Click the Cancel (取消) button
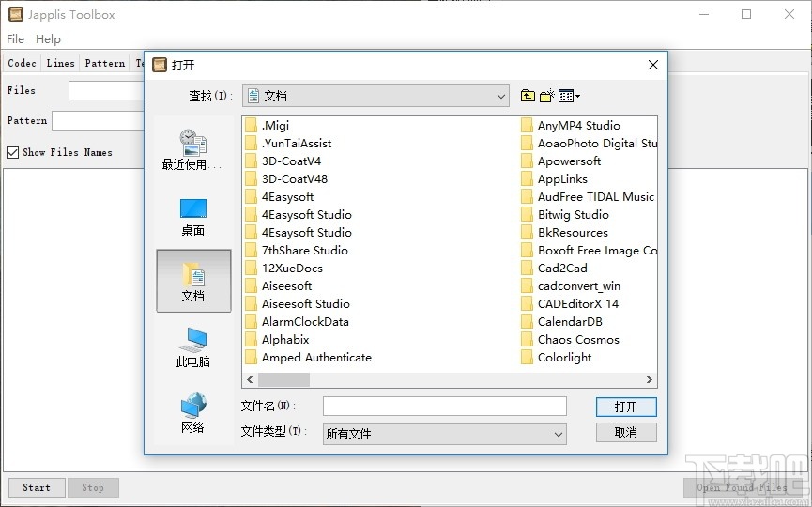The width and height of the screenshot is (812, 507). tap(626, 433)
